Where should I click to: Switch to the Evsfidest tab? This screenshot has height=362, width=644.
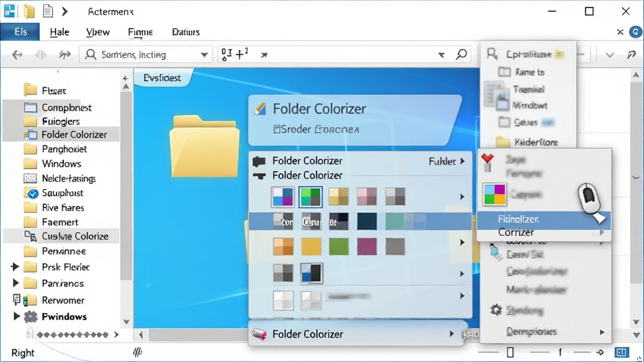click(162, 77)
